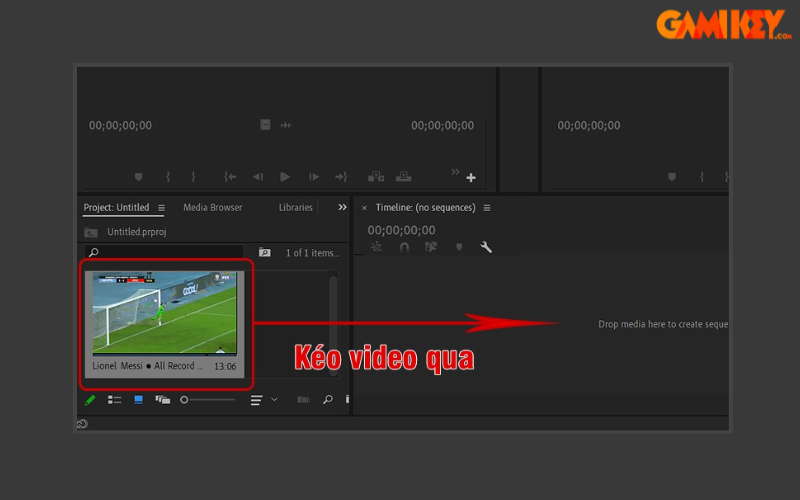The image size is (800, 500).
Task: Click the Source monitor playhead timecode
Action: [x=120, y=126]
